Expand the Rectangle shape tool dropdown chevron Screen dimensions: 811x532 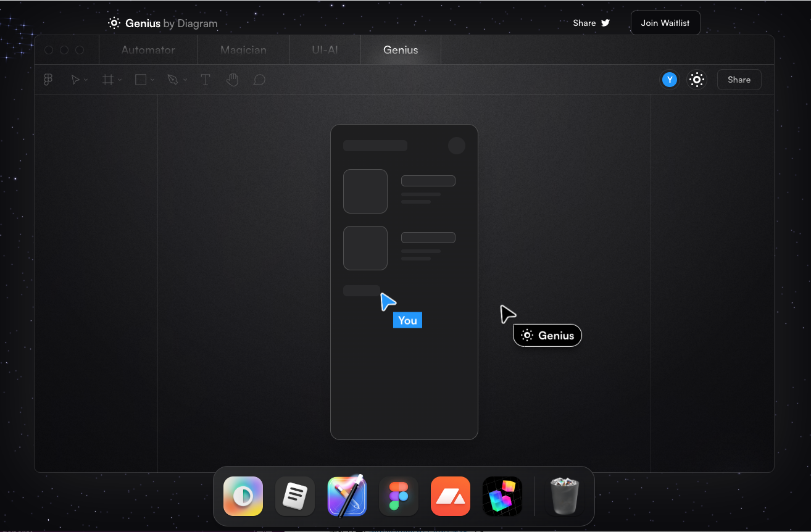(152, 80)
